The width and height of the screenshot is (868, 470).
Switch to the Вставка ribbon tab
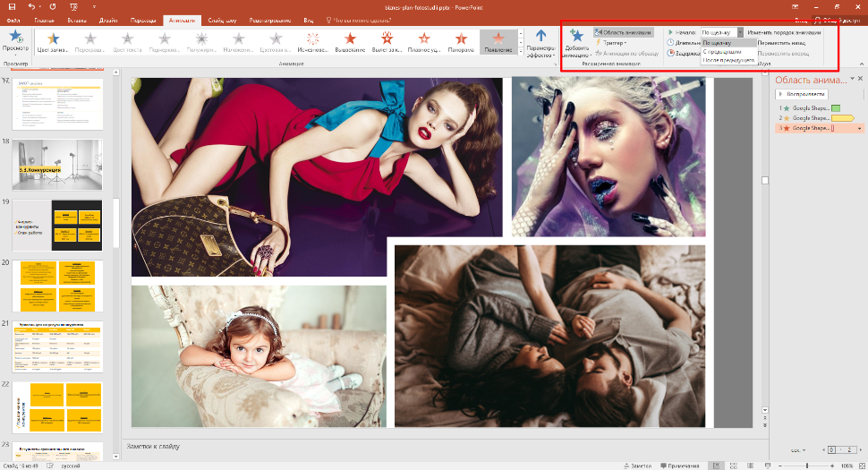coord(77,21)
